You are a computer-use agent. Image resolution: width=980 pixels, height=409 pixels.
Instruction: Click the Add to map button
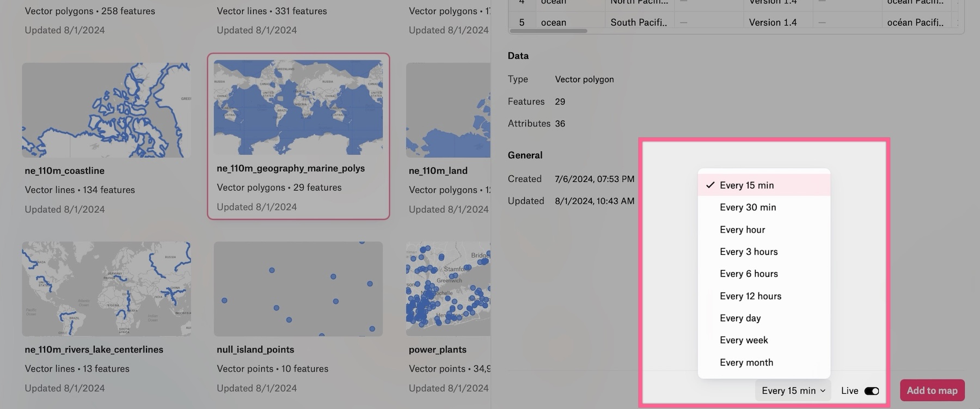coord(932,390)
